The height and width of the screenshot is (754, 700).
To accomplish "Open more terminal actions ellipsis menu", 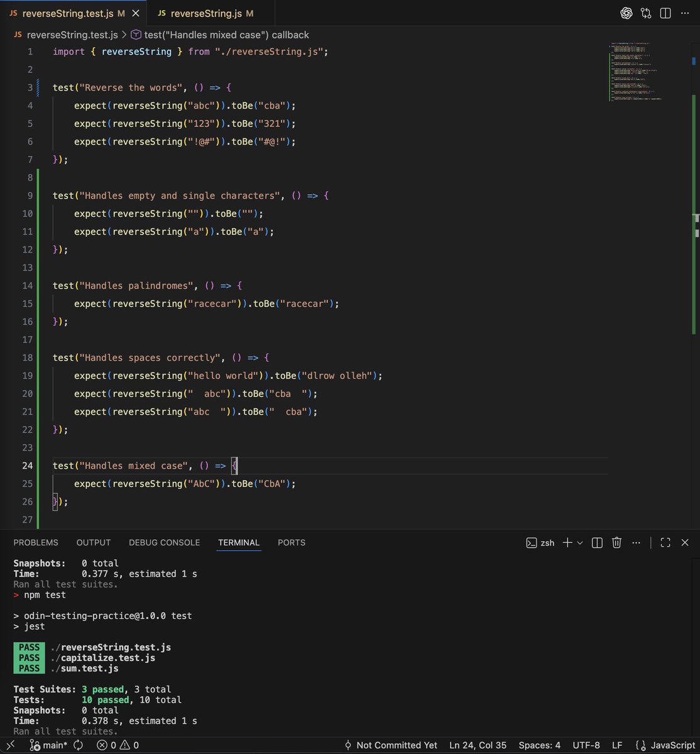I will coord(636,542).
